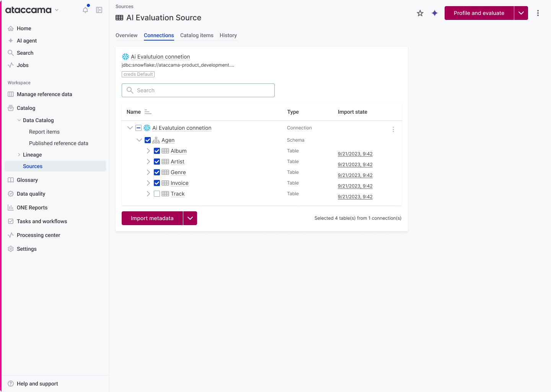Expand the Track table row
Image resolution: width=551 pixels, height=392 pixels.
click(148, 194)
